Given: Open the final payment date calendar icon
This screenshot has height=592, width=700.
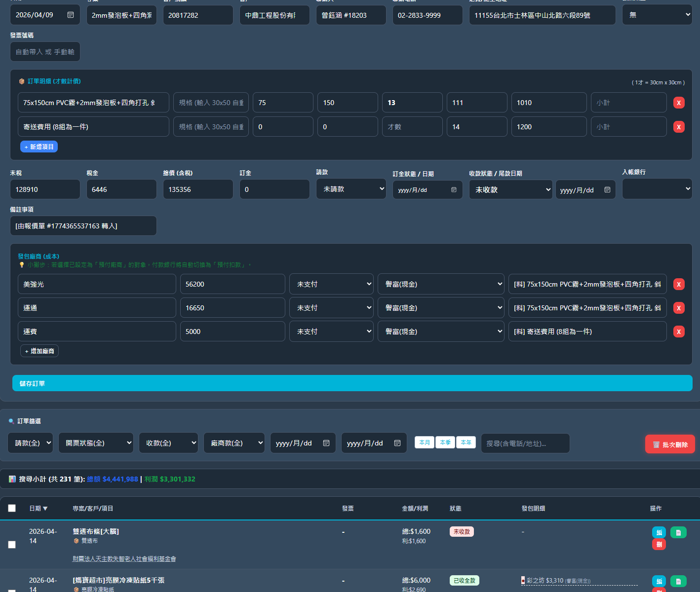Looking at the screenshot, I should [607, 190].
